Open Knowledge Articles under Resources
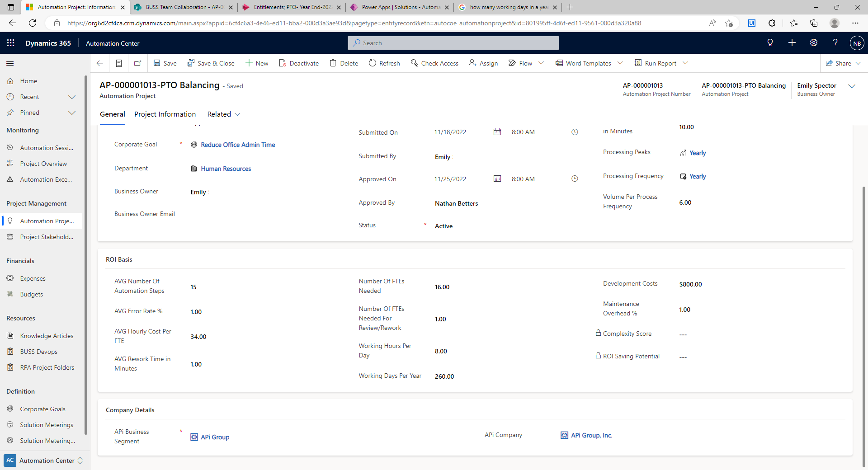The height and width of the screenshot is (470, 868). click(x=47, y=335)
